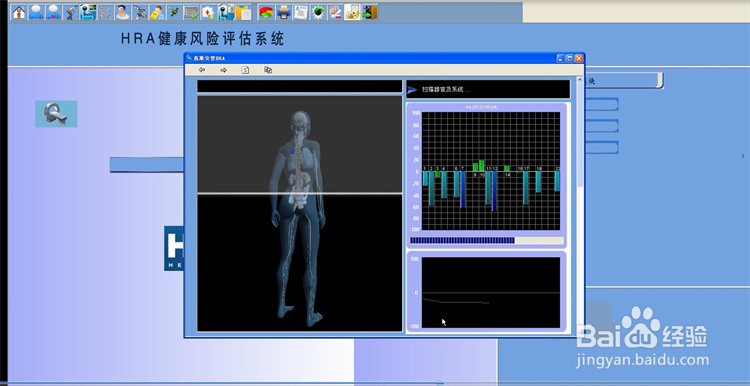Open the checklist with green checkmark icon

(x=191, y=12)
